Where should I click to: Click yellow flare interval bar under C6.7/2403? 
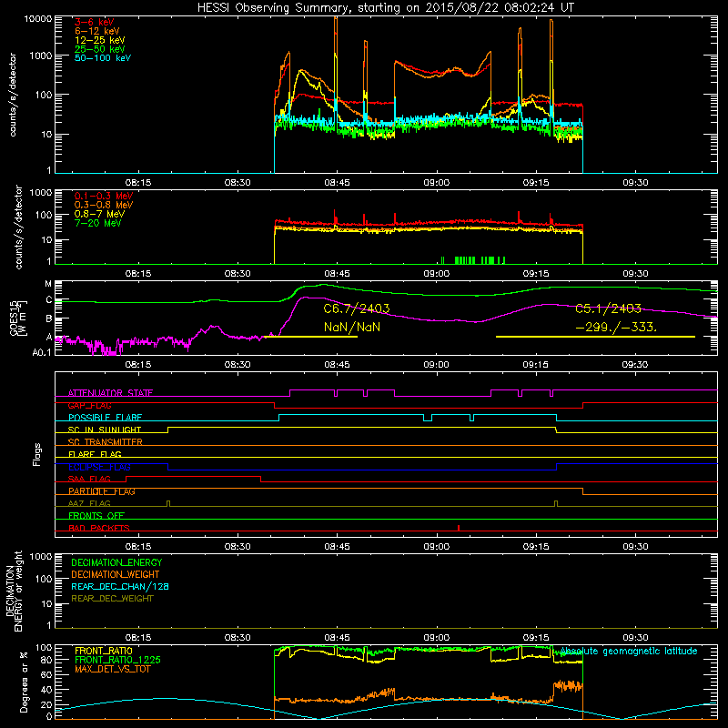coord(310,337)
